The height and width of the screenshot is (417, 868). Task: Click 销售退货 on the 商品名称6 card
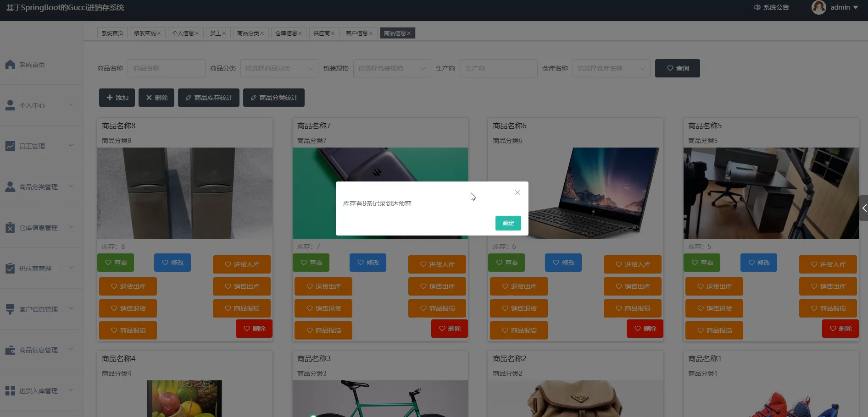[x=519, y=308]
